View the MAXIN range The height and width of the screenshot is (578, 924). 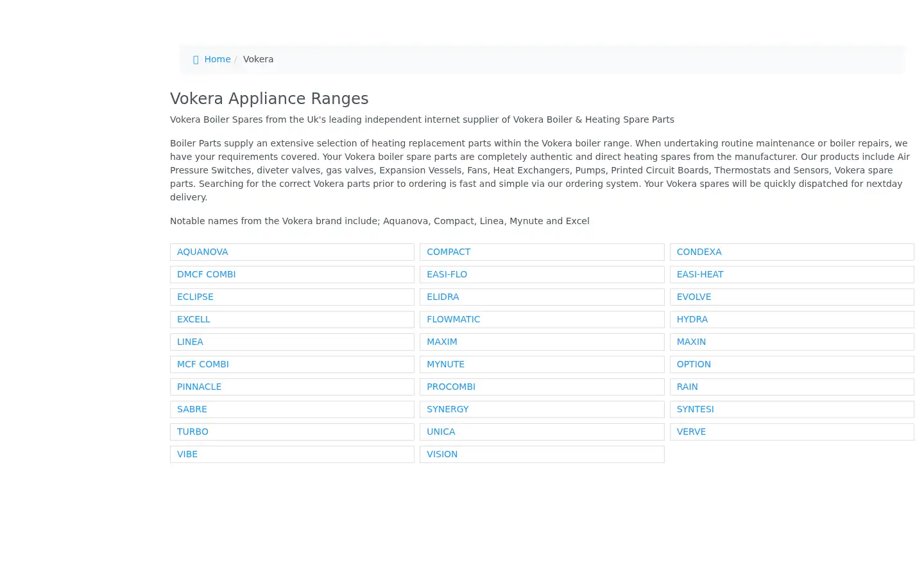click(x=791, y=342)
